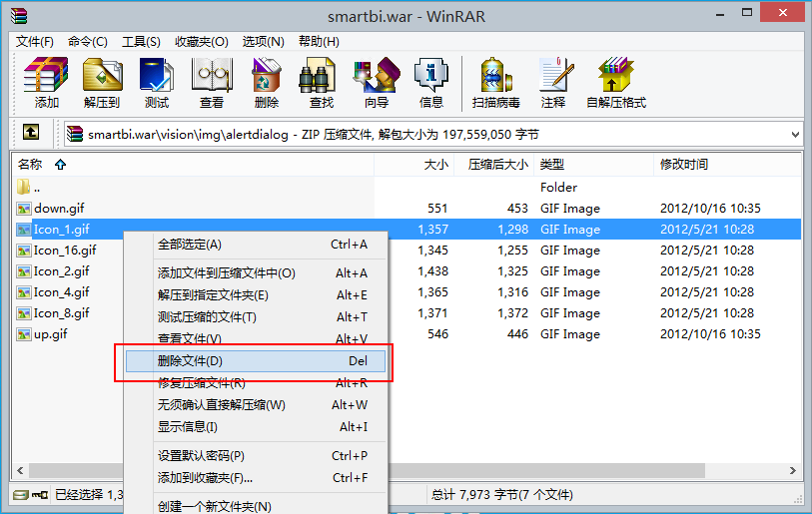Click the GIF icon beside Icon_2.gif
Viewport: 812px width, 514px height.
[x=23, y=271]
